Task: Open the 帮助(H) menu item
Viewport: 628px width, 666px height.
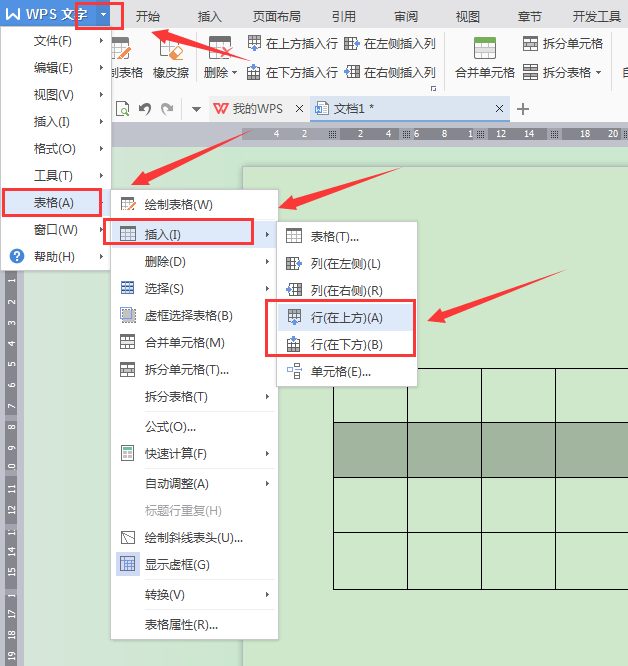Action: tap(55, 257)
